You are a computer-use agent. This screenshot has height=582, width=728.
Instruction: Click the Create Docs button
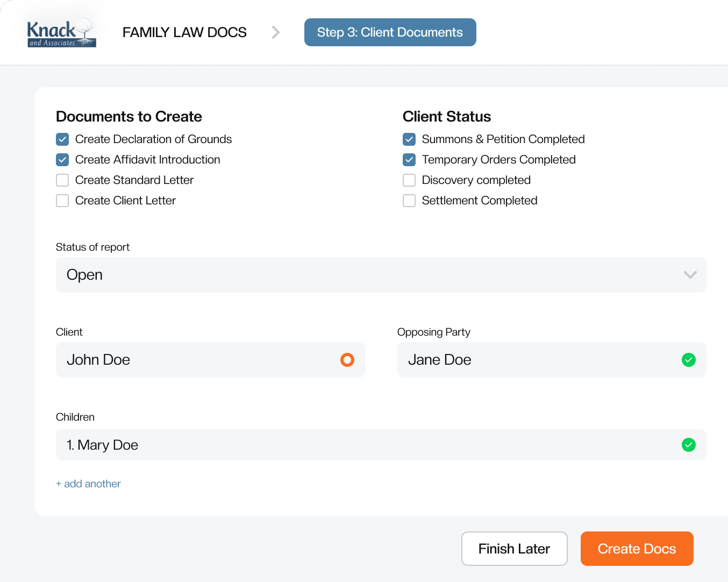tap(637, 549)
